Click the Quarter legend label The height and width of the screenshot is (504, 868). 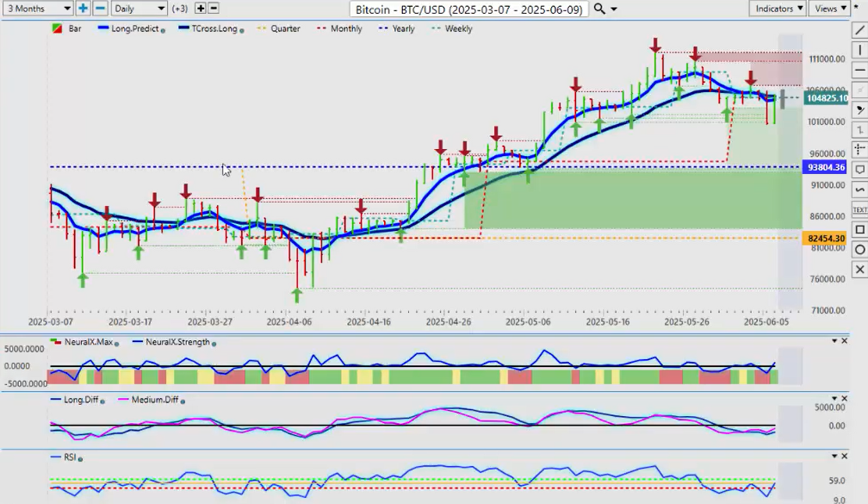pos(285,28)
